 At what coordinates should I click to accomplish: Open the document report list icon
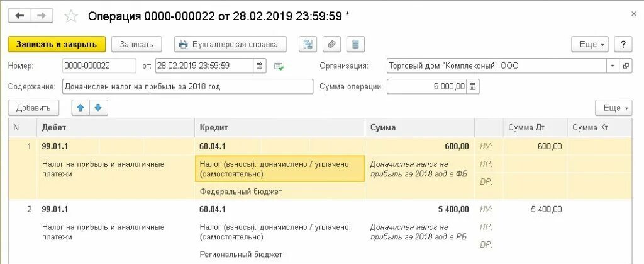(356, 44)
